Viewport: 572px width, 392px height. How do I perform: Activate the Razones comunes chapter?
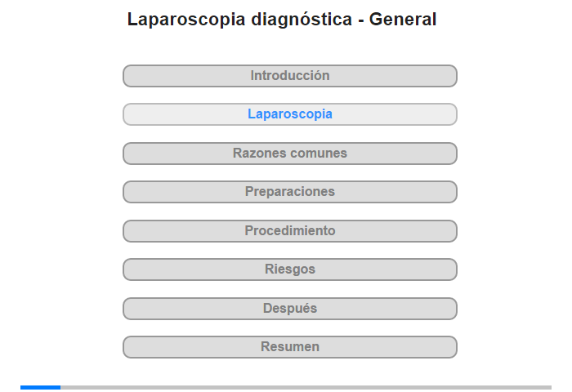coord(289,154)
